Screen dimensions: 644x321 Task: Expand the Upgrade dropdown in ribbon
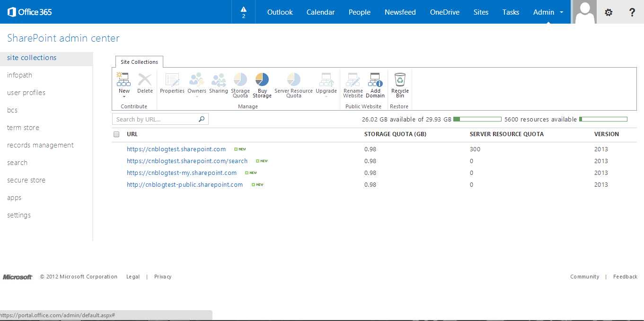tap(326, 96)
